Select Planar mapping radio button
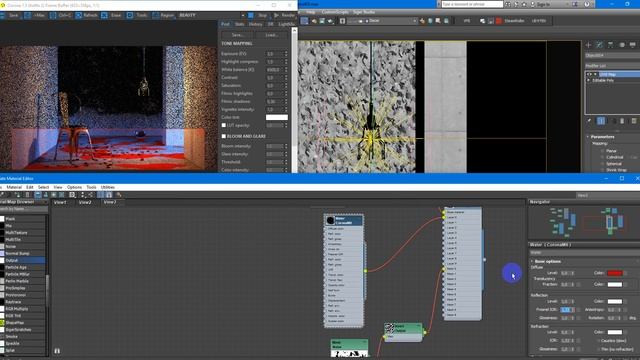Screen dimensions: 640x360 click(x=602, y=151)
